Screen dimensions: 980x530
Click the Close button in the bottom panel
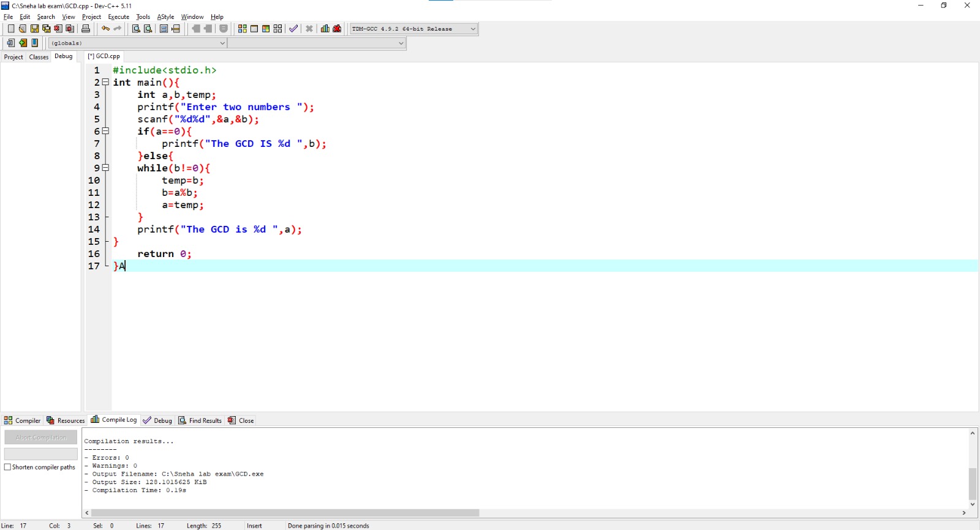pyautogui.click(x=241, y=420)
